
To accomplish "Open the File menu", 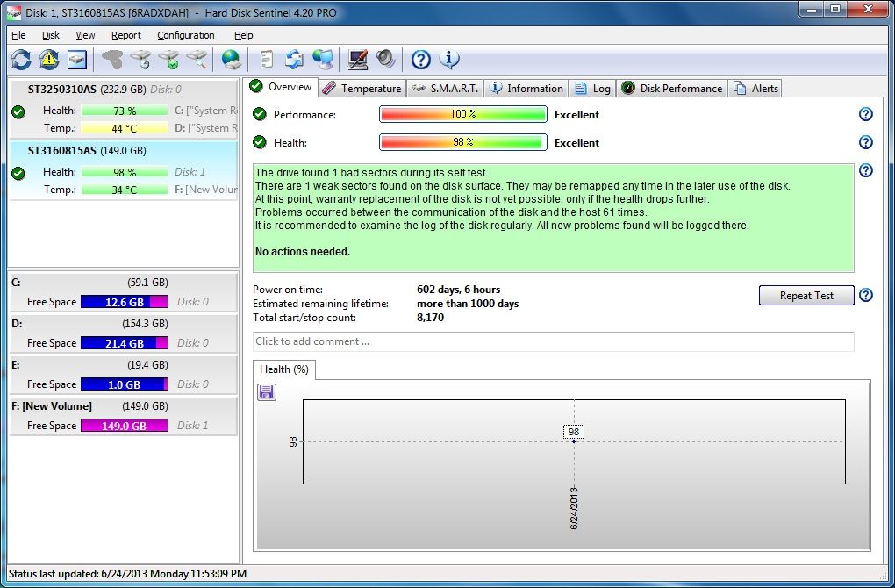I will tap(18, 35).
